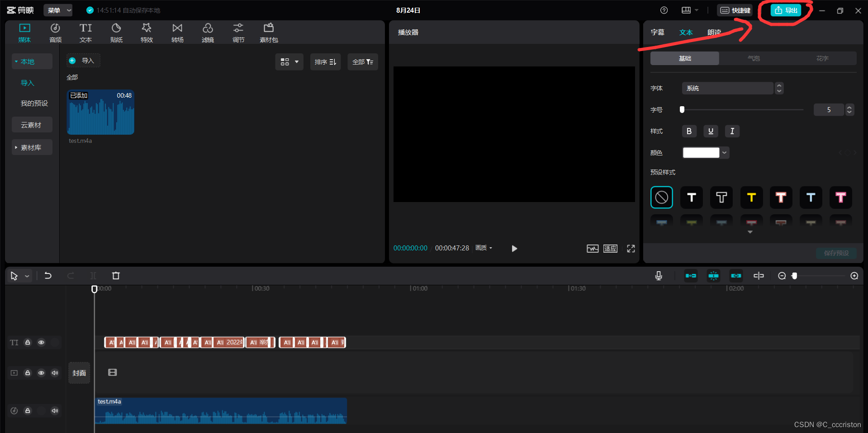Toggle underline U text style

tap(711, 131)
